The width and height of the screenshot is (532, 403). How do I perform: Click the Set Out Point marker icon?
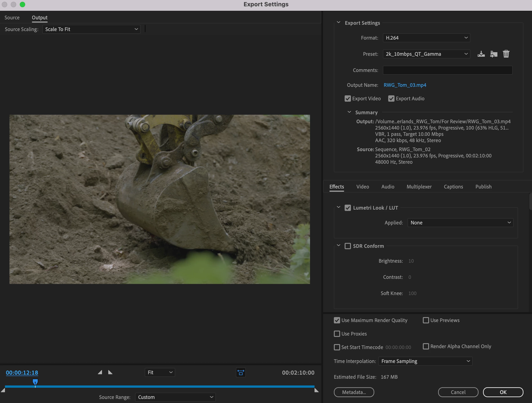pos(110,372)
